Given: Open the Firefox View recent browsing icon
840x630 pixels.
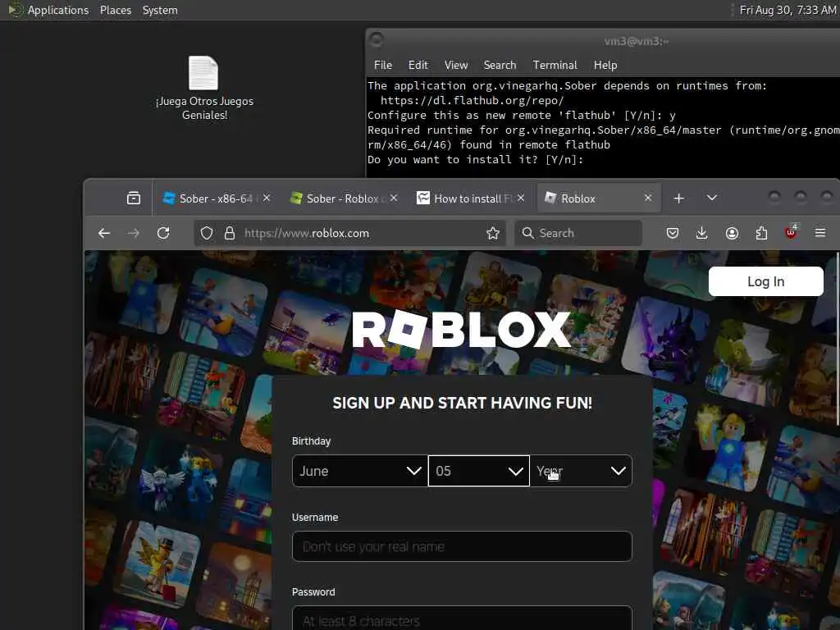Looking at the screenshot, I should coord(134,199).
